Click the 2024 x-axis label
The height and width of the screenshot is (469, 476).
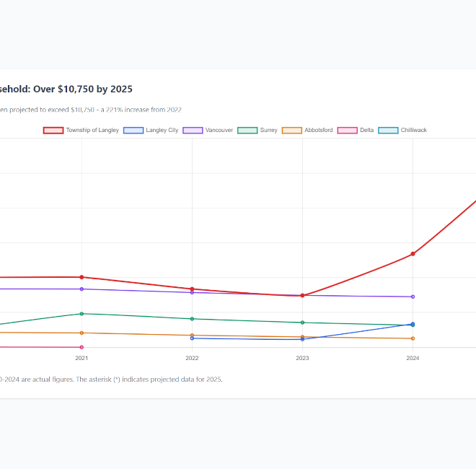click(413, 358)
